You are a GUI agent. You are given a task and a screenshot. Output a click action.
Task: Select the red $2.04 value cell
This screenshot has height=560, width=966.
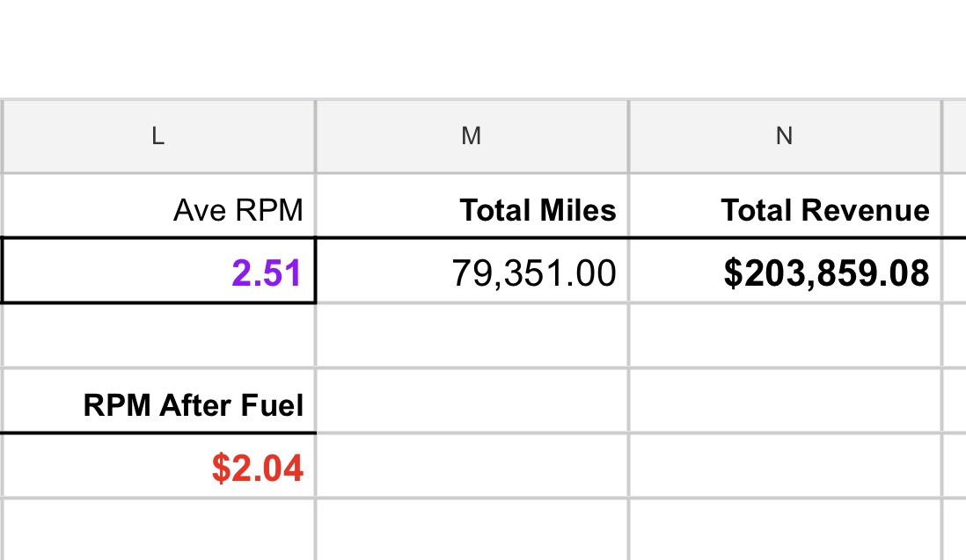pos(158,467)
